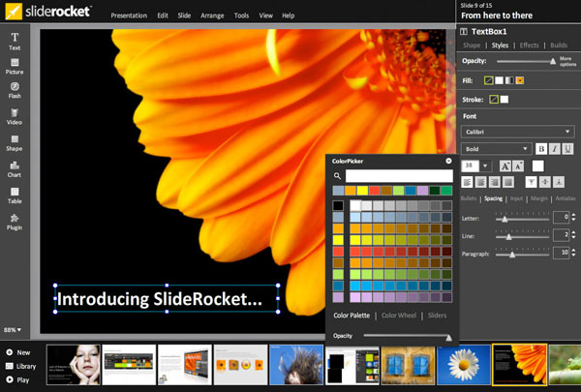This screenshot has height=392, width=581.
Task: Select the Video tool
Action: pos(15,117)
